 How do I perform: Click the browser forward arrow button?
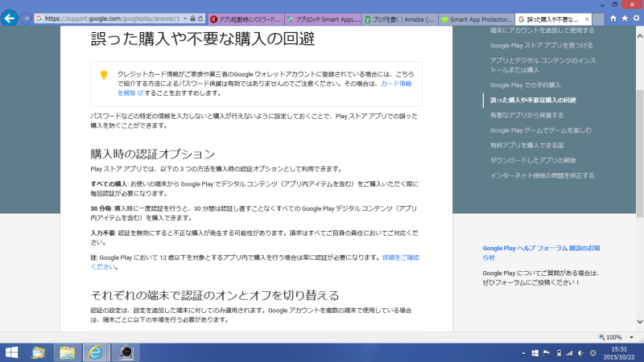(26, 19)
